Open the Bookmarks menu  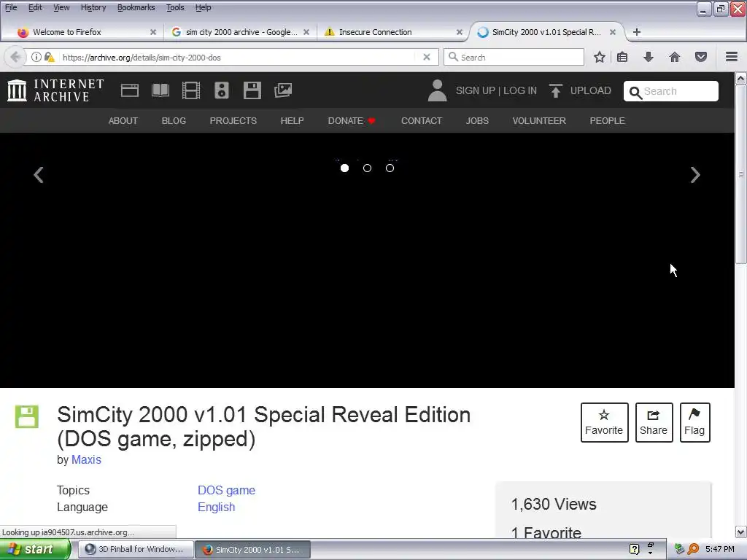tap(136, 7)
